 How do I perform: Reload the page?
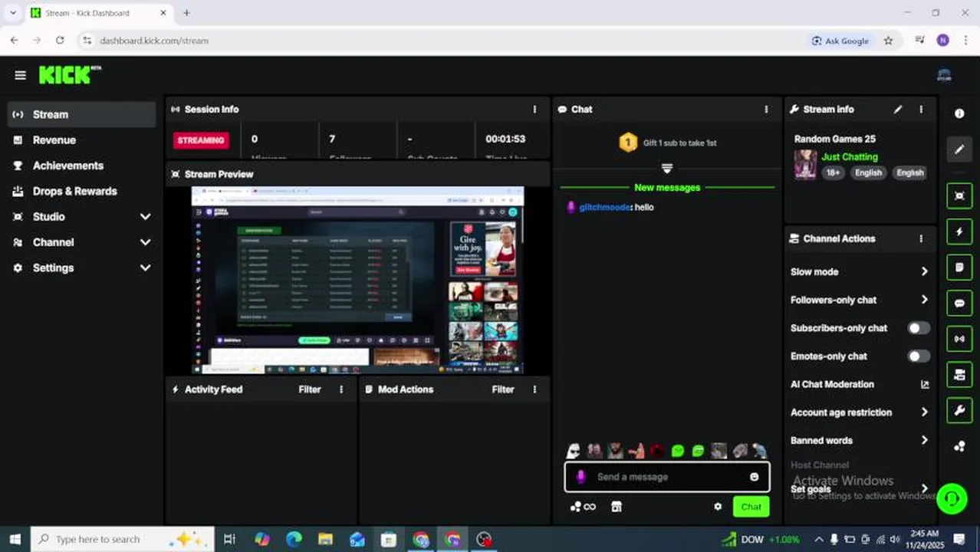click(60, 41)
